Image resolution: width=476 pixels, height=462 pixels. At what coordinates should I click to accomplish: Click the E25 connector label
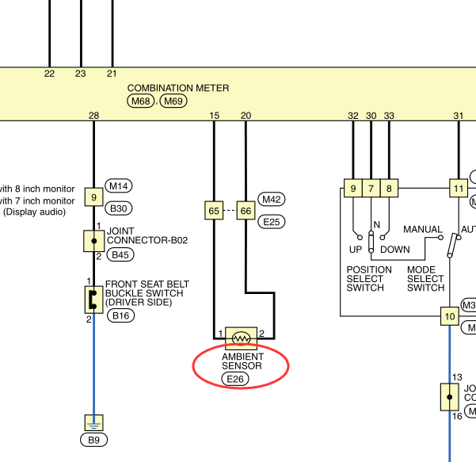pos(272,222)
